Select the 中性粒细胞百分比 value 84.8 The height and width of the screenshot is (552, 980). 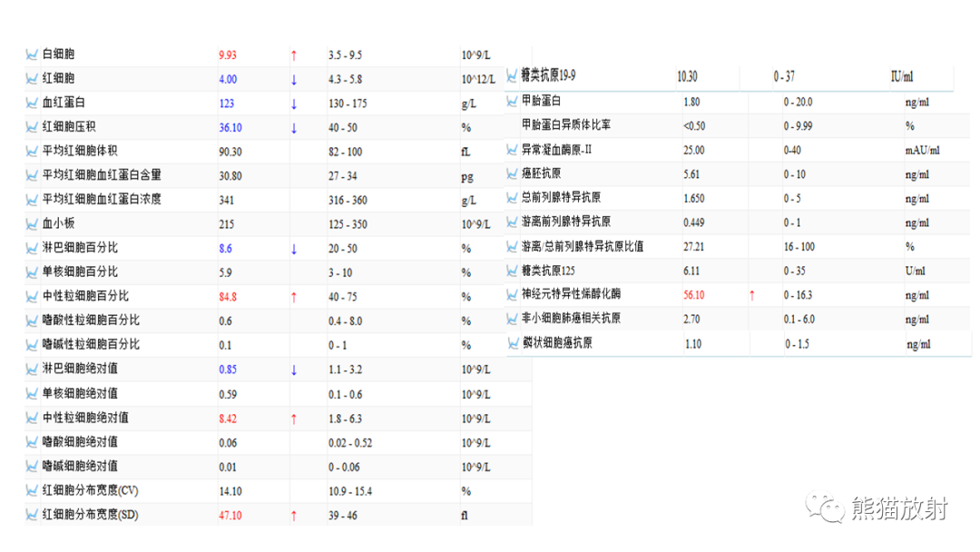[228, 297]
